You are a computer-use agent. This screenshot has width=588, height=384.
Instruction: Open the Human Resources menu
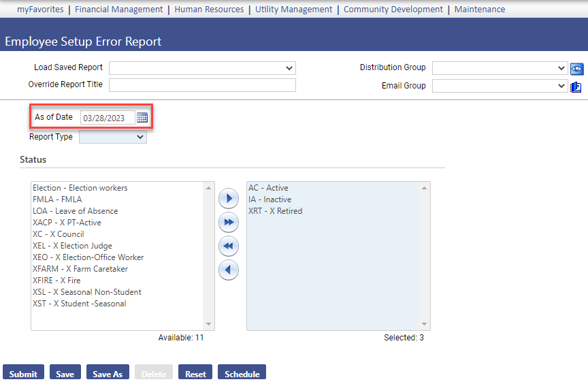pos(209,10)
